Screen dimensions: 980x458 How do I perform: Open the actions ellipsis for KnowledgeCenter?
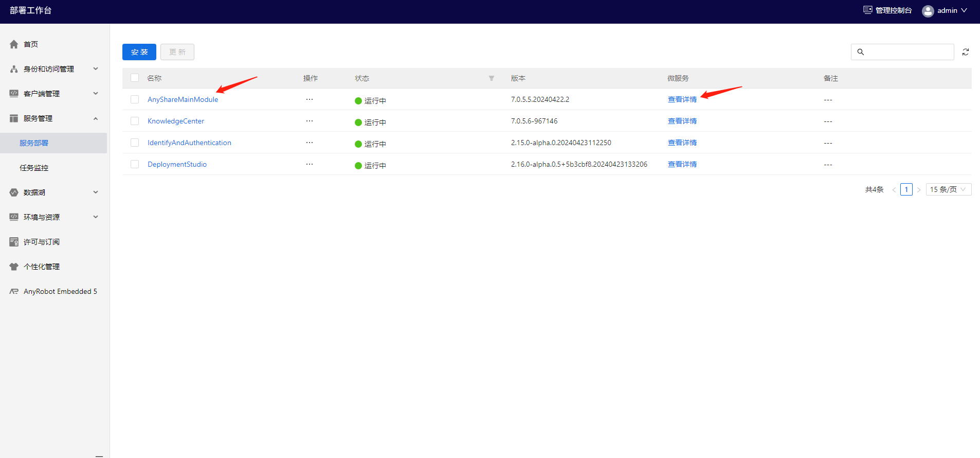[310, 121]
